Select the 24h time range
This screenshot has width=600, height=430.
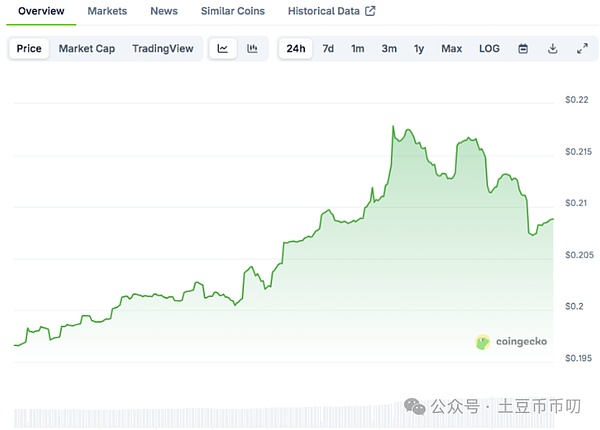point(296,48)
